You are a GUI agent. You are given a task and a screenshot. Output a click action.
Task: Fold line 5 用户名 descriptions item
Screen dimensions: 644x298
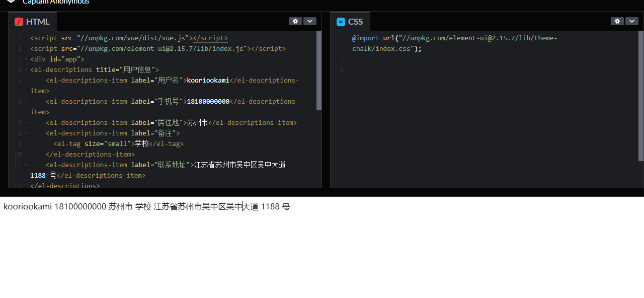(26, 81)
